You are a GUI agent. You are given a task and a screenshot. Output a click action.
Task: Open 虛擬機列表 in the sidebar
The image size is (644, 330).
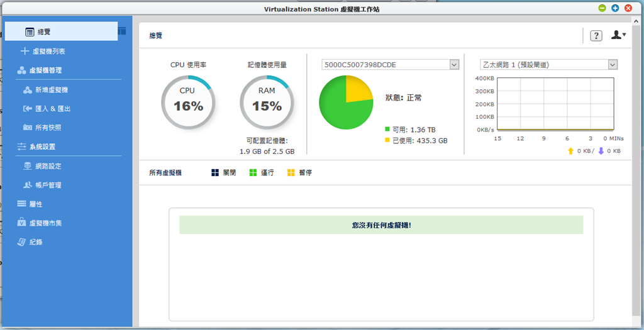(x=49, y=52)
